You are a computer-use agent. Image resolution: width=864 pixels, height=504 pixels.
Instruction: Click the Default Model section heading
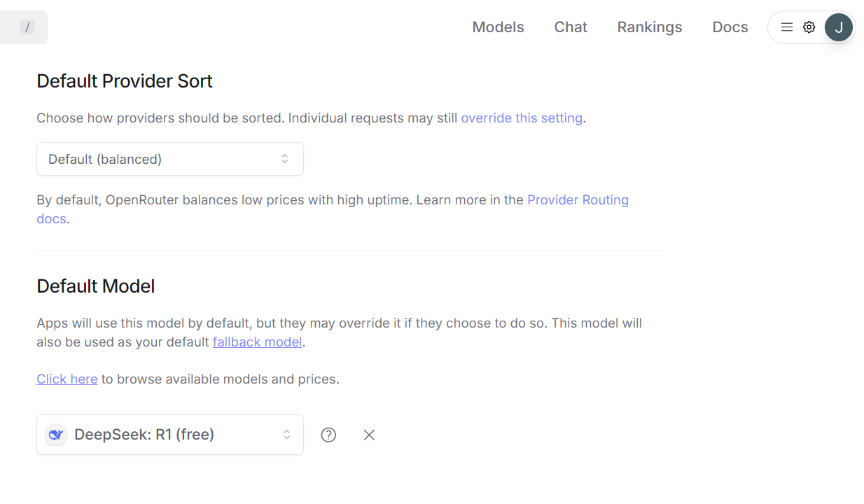96,286
